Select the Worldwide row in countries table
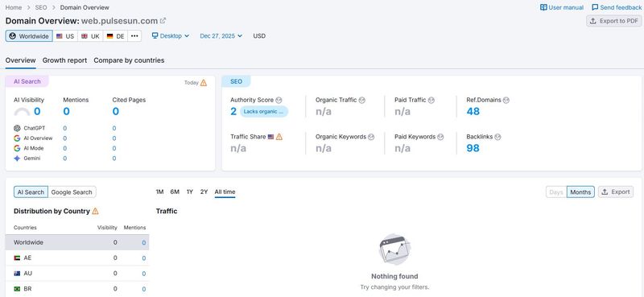 tap(77, 242)
